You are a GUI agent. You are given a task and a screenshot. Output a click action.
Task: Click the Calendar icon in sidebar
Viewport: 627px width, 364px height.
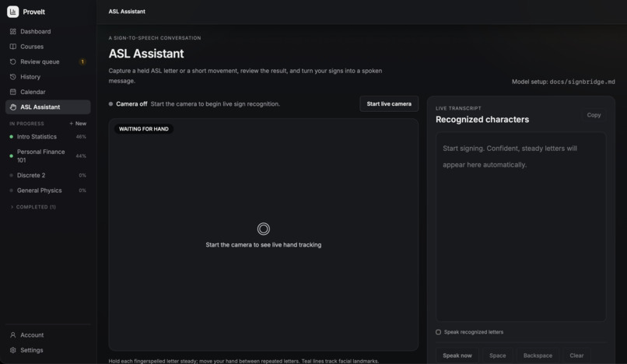pos(12,92)
